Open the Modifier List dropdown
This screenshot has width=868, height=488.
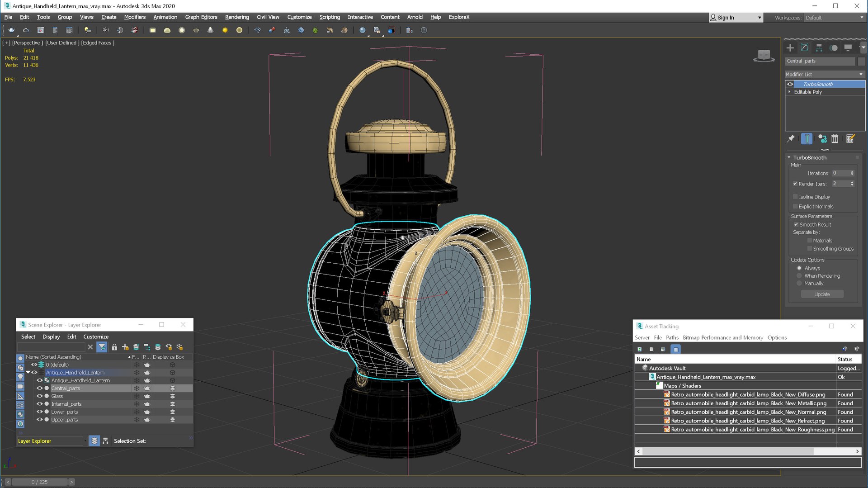825,74
